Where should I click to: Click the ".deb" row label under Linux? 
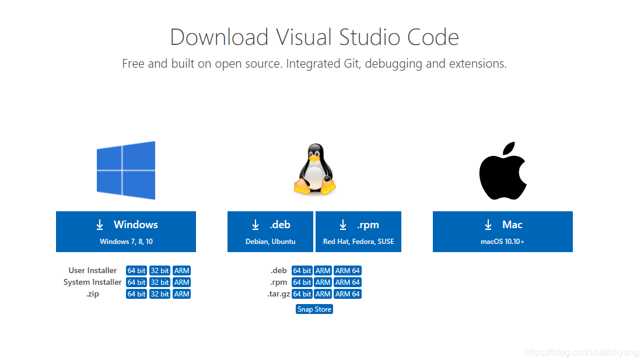[278, 271]
